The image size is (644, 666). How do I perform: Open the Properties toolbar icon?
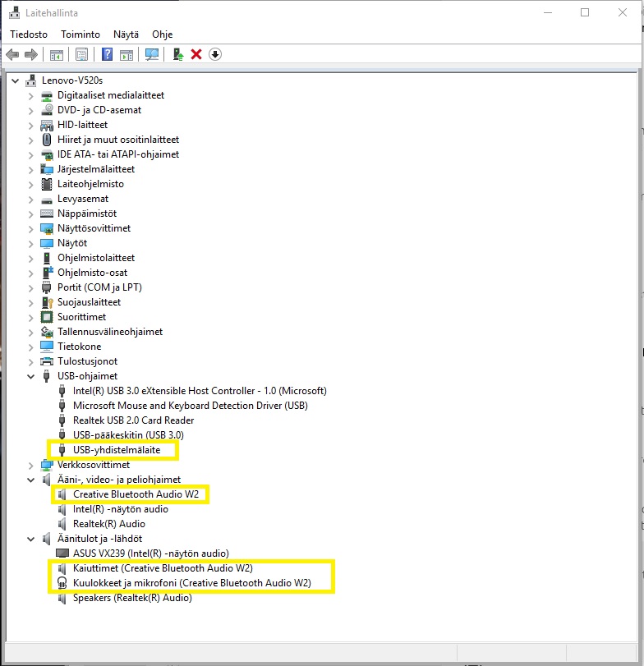pyautogui.click(x=81, y=54)
